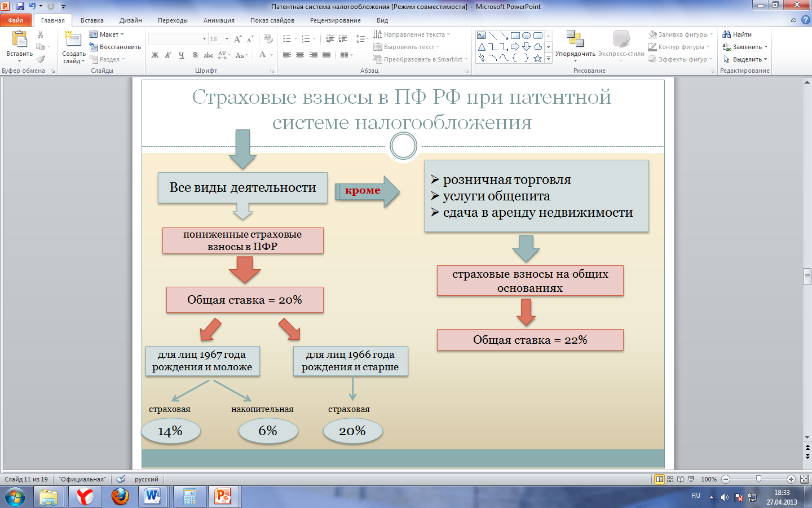Toggle strikethrough abc formatting
Viewport: 812px width, 508px height.
208,55
